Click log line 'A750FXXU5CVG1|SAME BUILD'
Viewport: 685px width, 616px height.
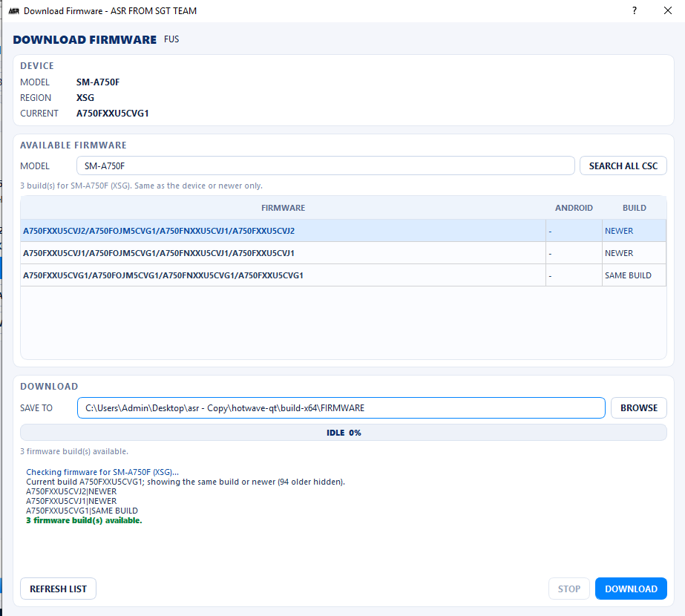tap(82, 511)
